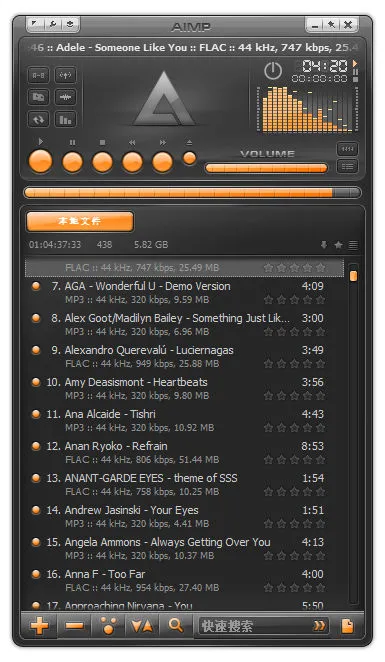This screenshot has height=662, width=385.
Task: Click the Next track button
Action: tap(163, 162)
